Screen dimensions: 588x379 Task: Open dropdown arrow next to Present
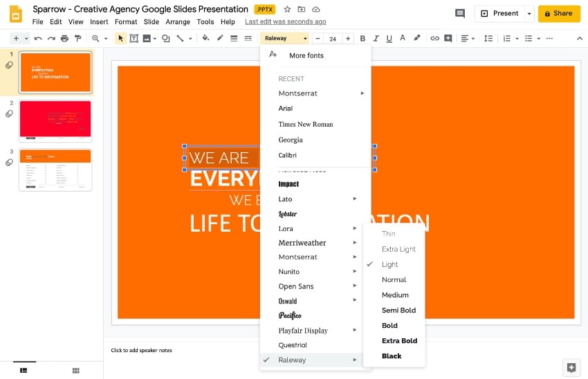click(x=529, y=13)
